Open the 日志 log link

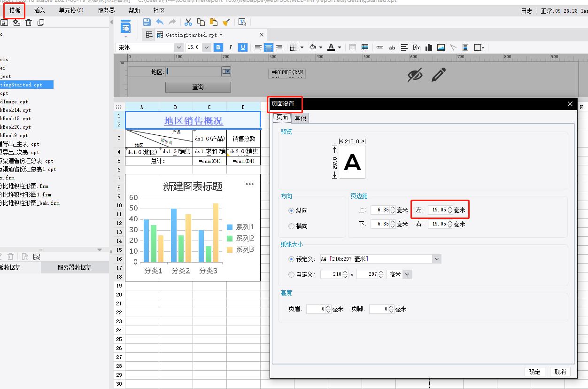526,11
